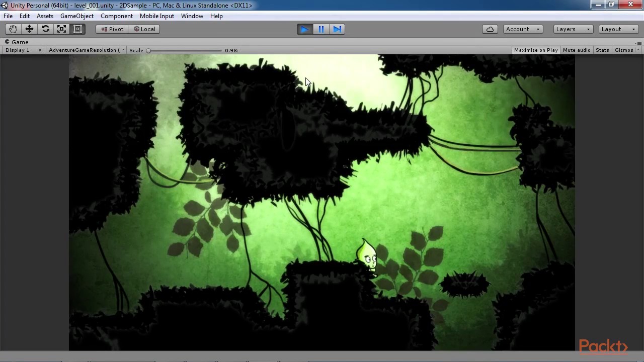Open the Mobile Input menu

pyautogui.click(x=157, y=16)
